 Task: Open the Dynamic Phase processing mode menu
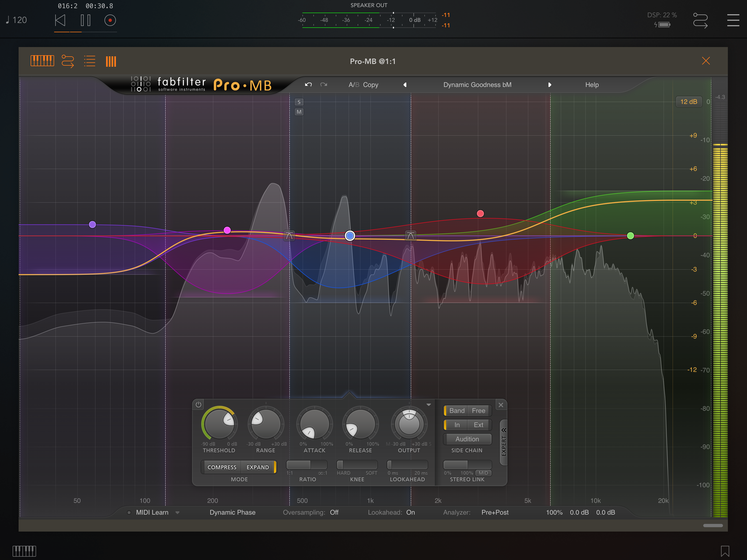click(232, 512)
